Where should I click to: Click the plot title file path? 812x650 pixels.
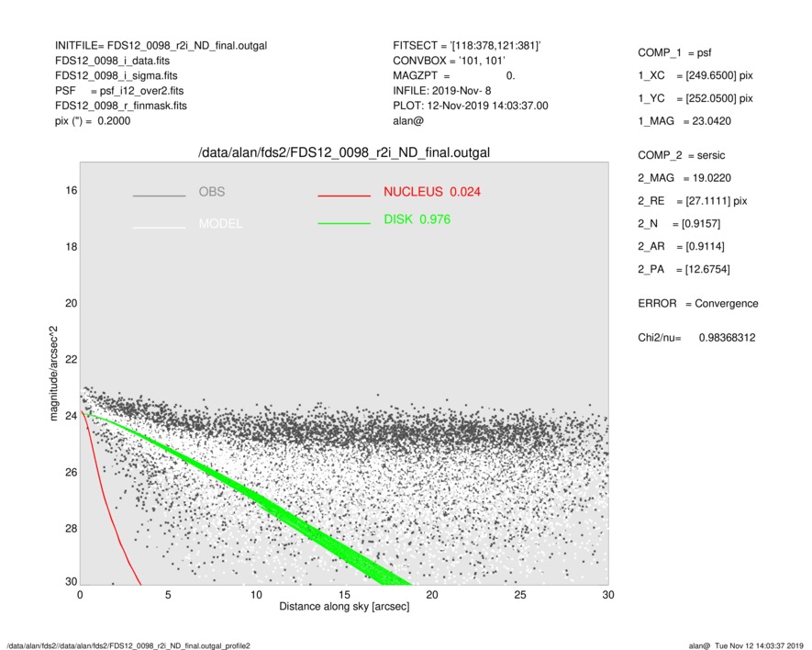(350, 152)
